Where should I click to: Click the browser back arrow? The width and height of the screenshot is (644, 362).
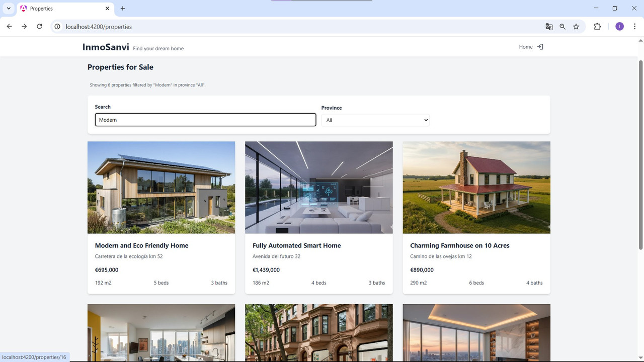[x=9, y=27]
